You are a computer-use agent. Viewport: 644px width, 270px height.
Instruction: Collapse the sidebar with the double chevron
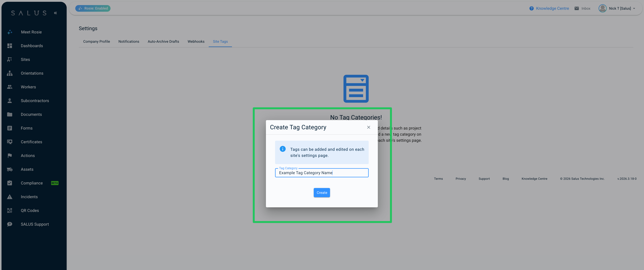[x=55, y=13]
